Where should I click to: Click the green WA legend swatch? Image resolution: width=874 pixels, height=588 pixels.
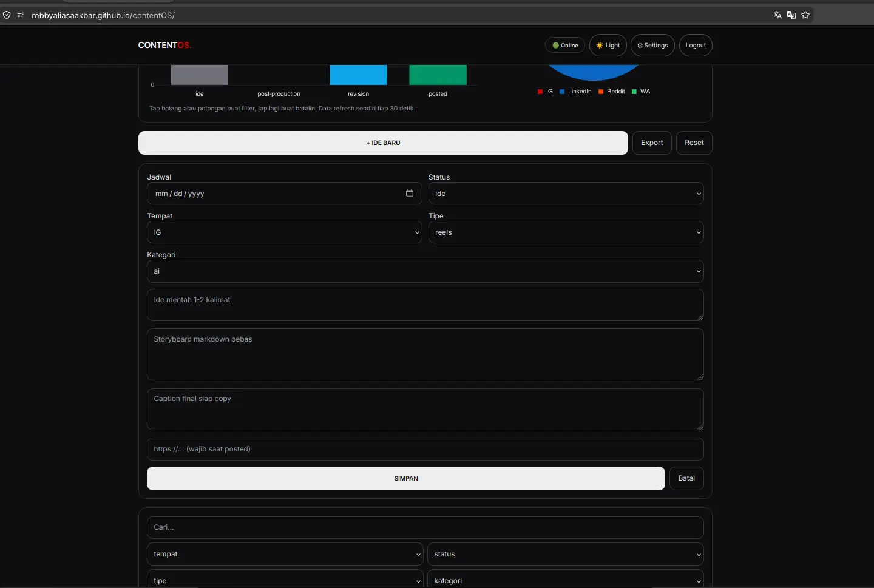coord(634,92)
